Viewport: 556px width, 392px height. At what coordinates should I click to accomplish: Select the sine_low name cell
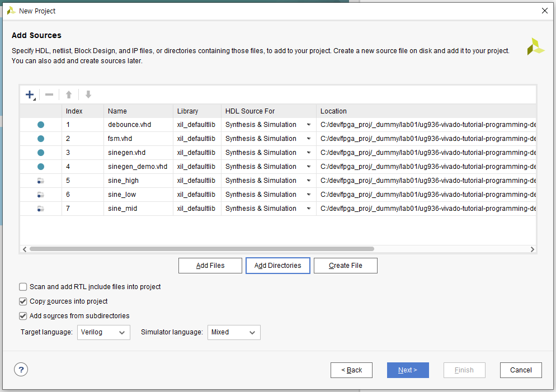(138, 195)
